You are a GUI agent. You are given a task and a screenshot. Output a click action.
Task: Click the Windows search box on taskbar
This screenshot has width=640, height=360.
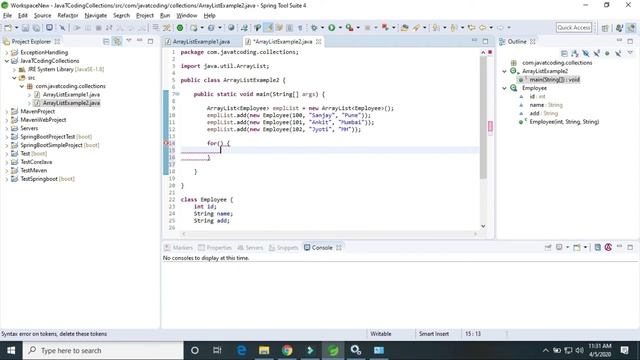(103, 350)
